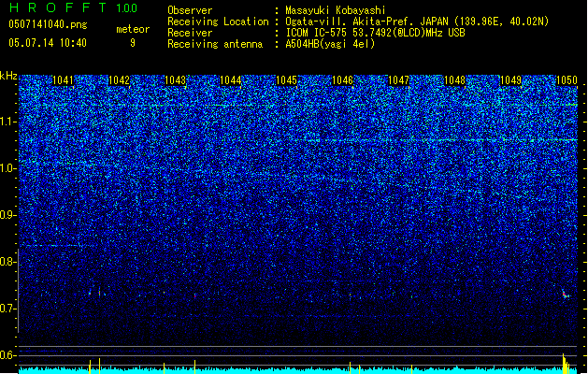The width and height of the screenshot is (588, 374).
Task: Click the 1041 time marker
Action: click(x=63, y=80)
